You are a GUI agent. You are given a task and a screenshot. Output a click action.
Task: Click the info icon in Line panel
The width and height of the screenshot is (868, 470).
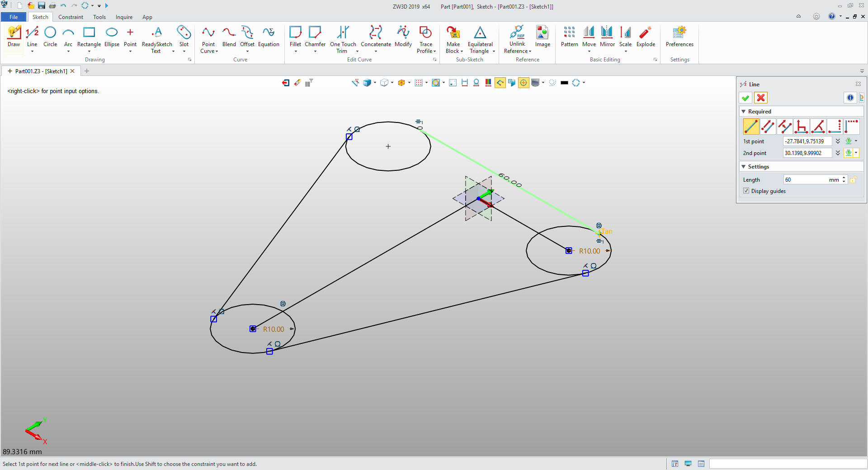[x=850, y=98]
